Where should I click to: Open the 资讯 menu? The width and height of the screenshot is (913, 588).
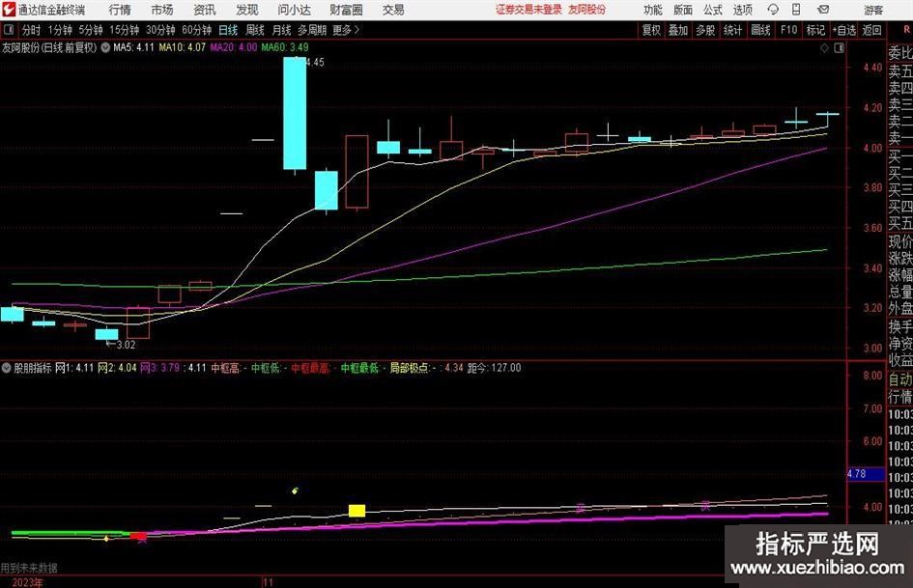point(205,10)
